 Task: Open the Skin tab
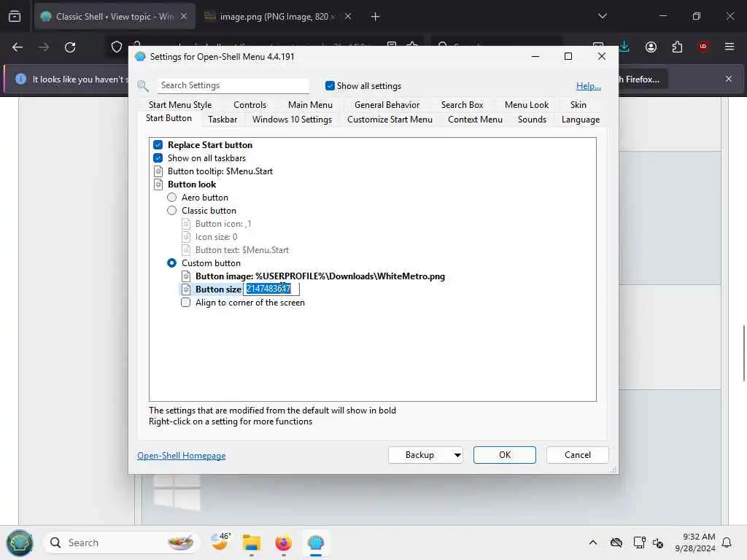pyautogui.click(x=578, y=105)
